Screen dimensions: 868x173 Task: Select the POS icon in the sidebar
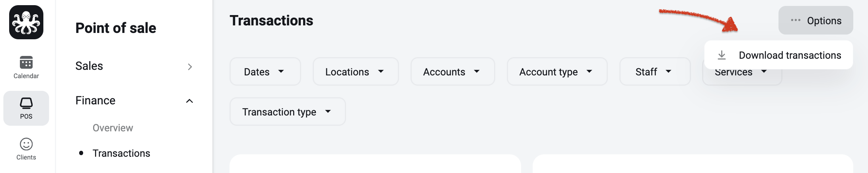point(26,104)
